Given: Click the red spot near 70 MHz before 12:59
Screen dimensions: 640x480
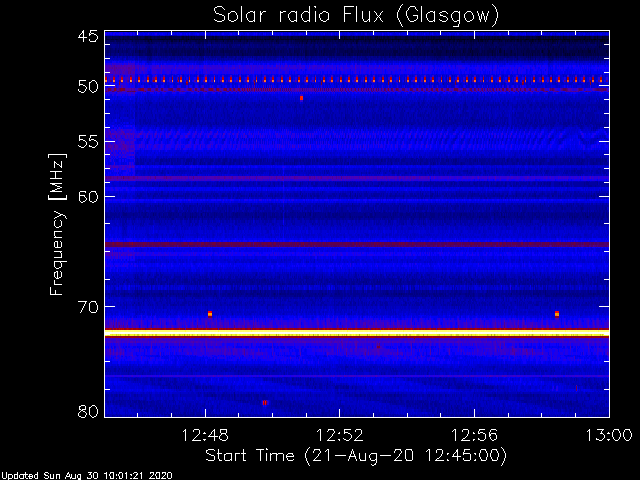Looking at the screenshot, I should click(x=557, y=314).
